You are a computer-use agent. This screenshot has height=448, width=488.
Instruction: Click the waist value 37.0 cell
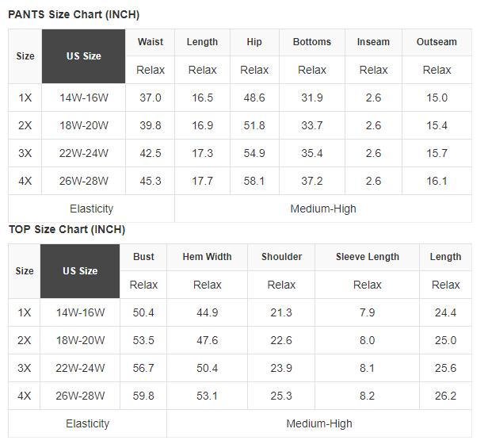151,98
